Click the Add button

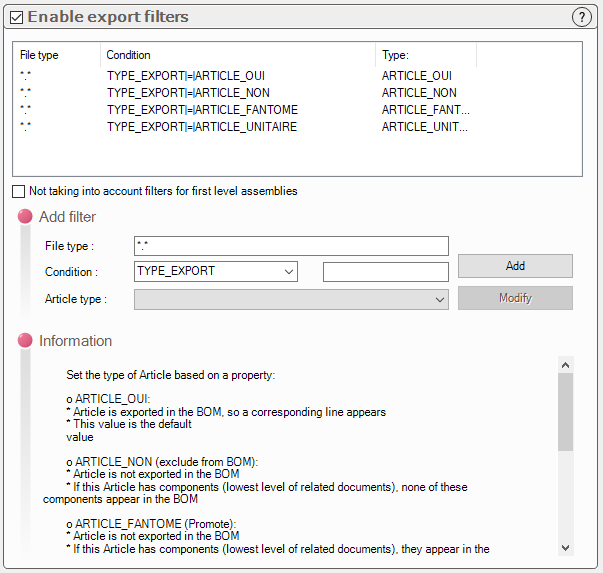click(x=515, y=266)
